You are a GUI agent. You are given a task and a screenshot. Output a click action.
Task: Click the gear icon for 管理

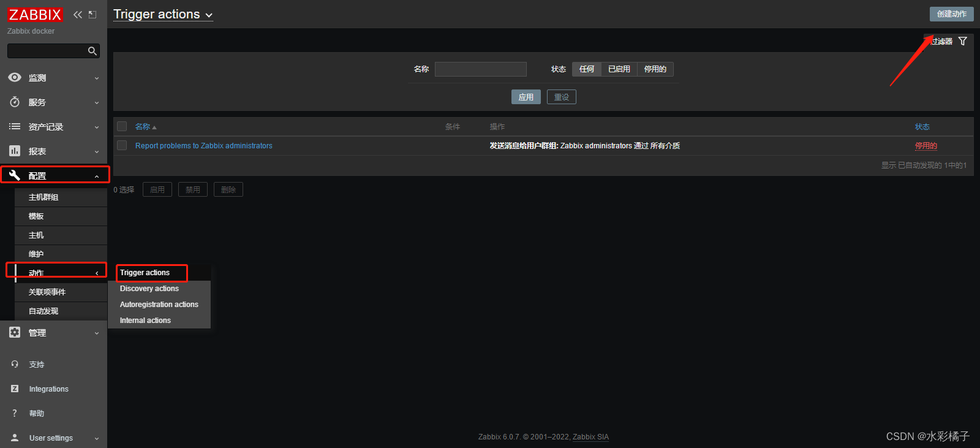click(x=15, y=332)
